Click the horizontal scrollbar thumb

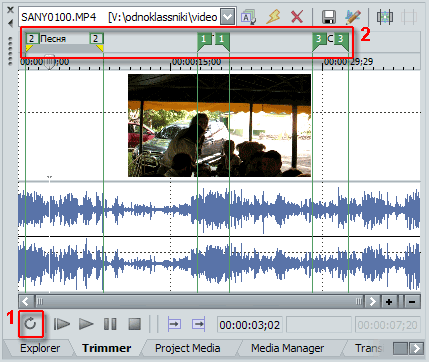tap(199, 302)
